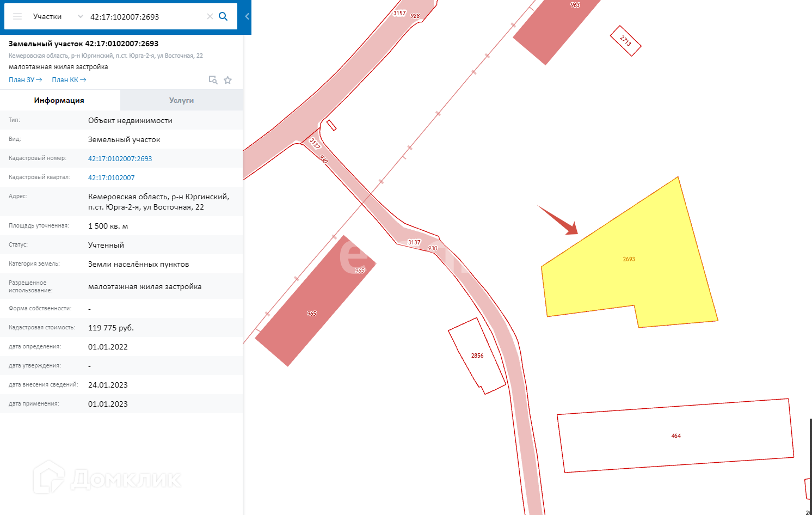Image resolution: width=812 pixels, height=515 pixels.
Task: Click the Объект недвижимости type value
Action: [131, 120]
